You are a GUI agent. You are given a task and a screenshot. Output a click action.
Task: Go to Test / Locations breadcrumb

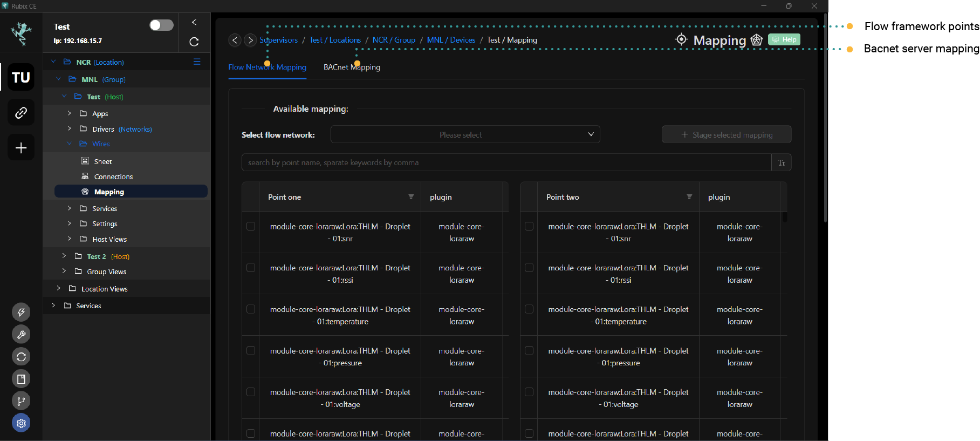pos(335,40)
